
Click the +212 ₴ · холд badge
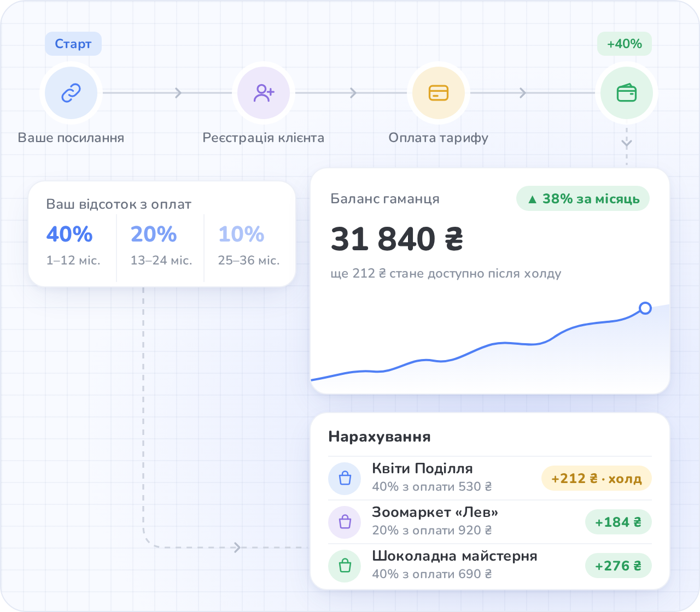(597, 479)
